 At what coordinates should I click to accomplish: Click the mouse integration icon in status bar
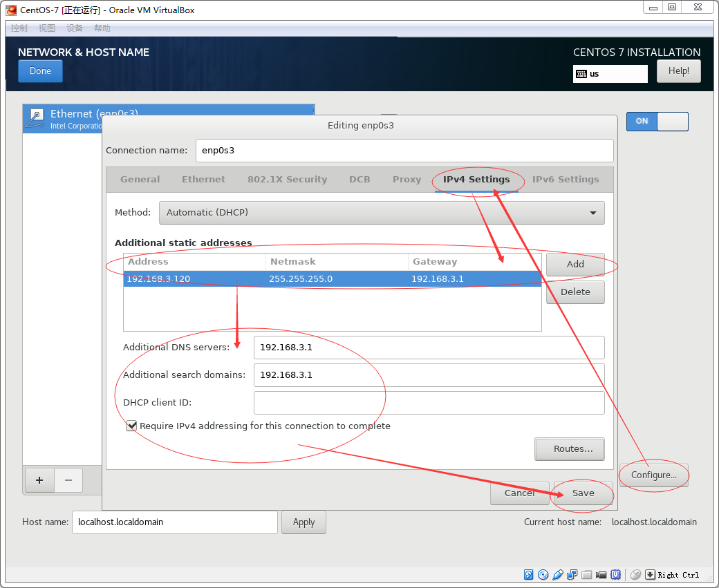point(635,575)
